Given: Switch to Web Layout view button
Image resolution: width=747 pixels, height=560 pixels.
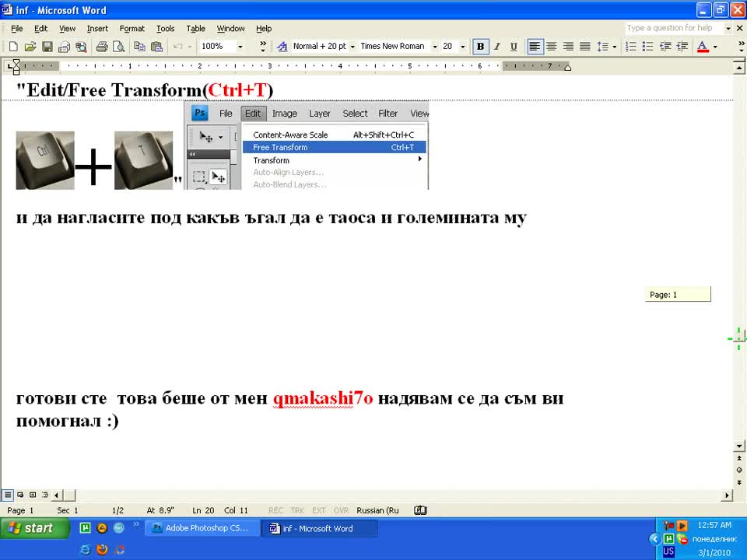Looking at the screenshot, I should pyautogui.click(x=20, y=495).
